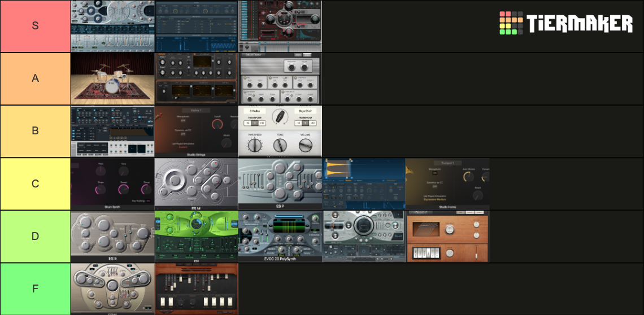644x315 pixels.
Task: Click the Studio Horns thumbnail
Action: [x=447, y=183]
